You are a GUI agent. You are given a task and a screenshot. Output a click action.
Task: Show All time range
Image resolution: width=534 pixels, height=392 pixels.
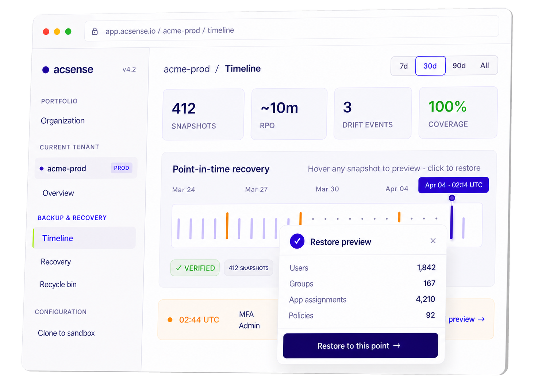pos(484,65)
